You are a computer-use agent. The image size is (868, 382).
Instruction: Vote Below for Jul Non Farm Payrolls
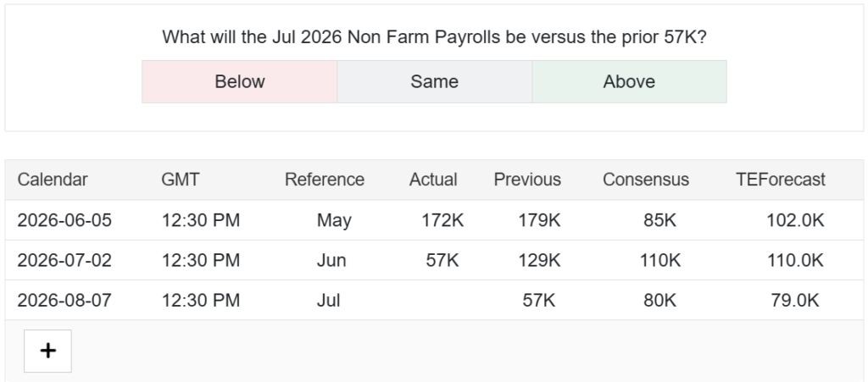click(240, 82)
